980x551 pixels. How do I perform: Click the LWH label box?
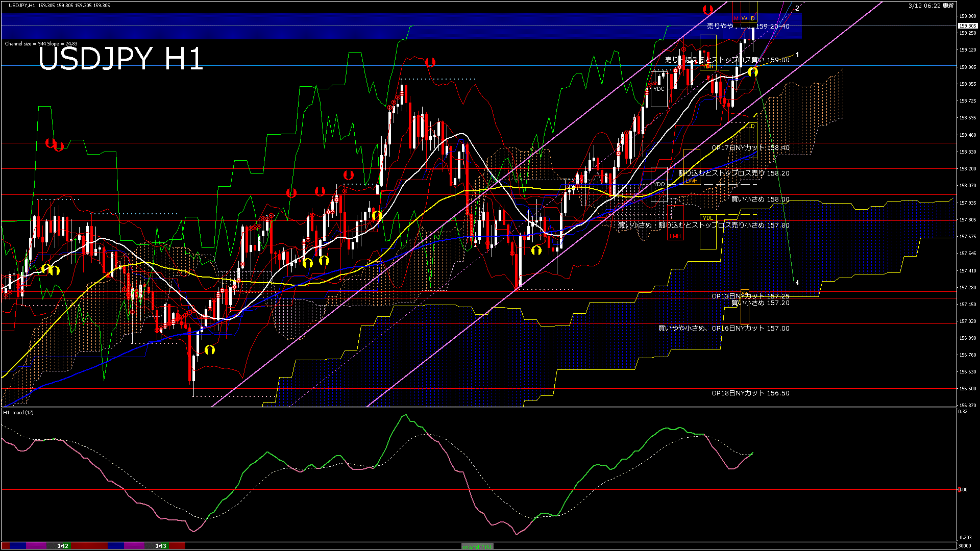pyautogui.click(x=691, y=181)
